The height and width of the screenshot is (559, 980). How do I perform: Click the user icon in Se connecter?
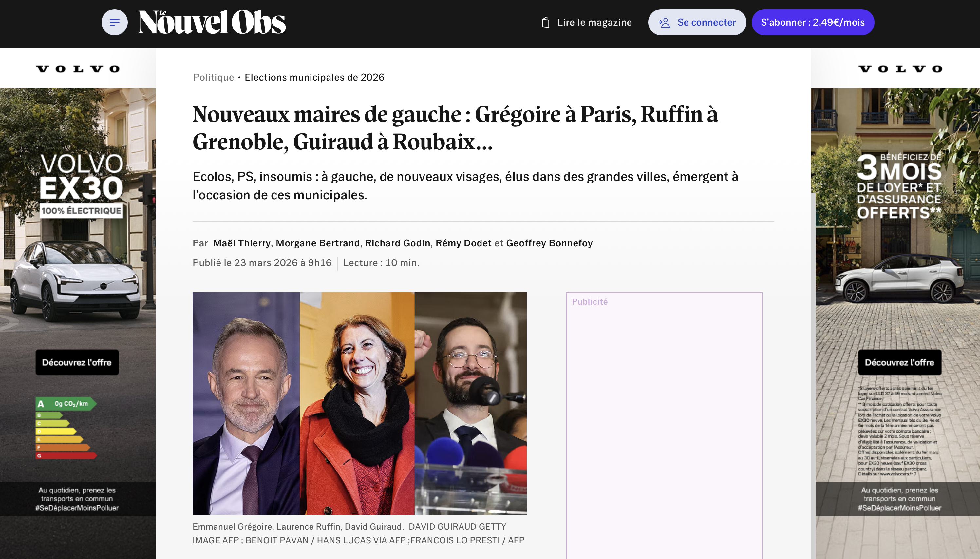click(x=664, y=23)
